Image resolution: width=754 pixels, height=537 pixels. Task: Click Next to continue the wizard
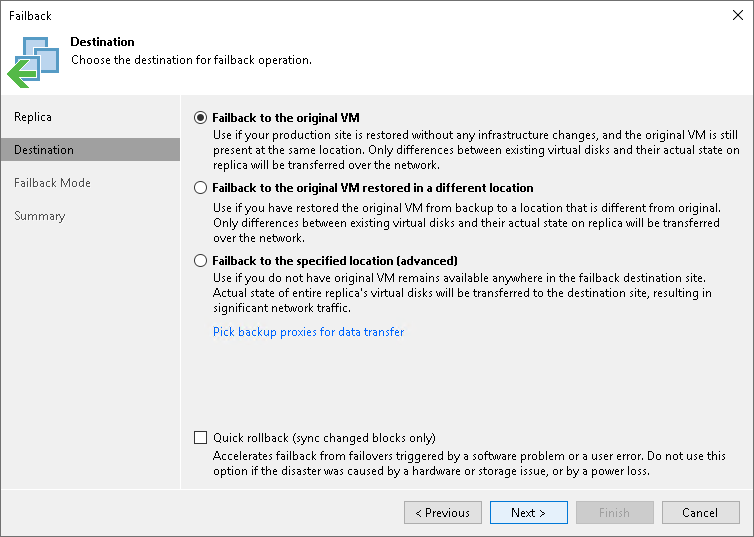coord(528,513)
